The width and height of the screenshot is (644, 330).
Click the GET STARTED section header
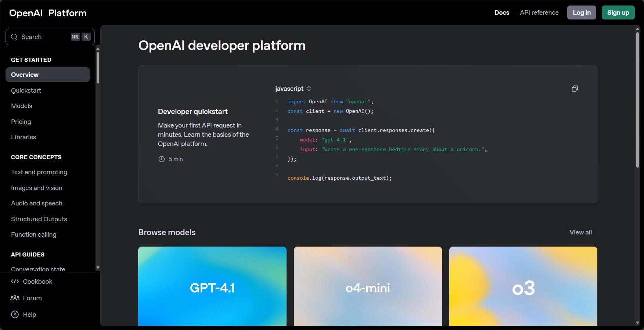click(31, 60)
